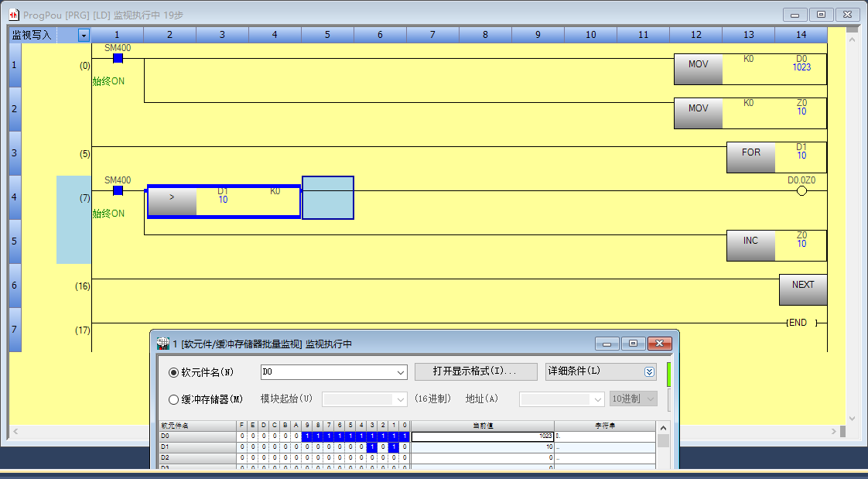Click the FOR D1 instruction block
Viewport: 868px width, 479px height.
point(776,157)
